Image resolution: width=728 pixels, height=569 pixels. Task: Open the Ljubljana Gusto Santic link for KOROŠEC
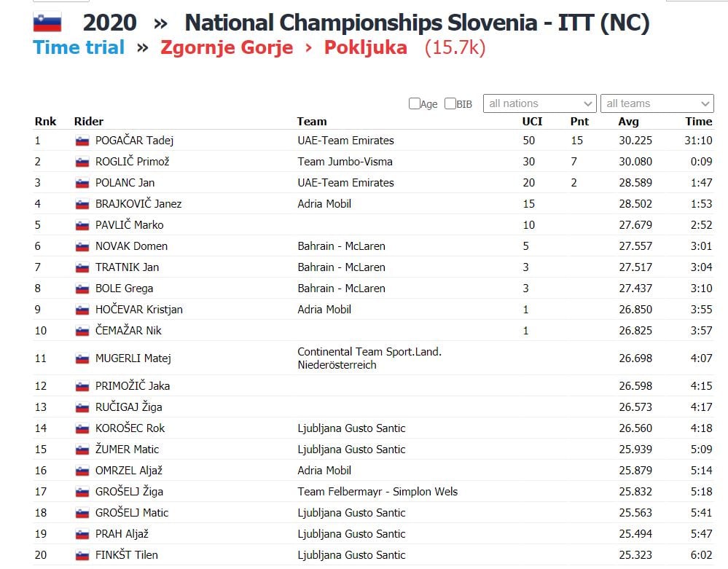click(351, 428)
